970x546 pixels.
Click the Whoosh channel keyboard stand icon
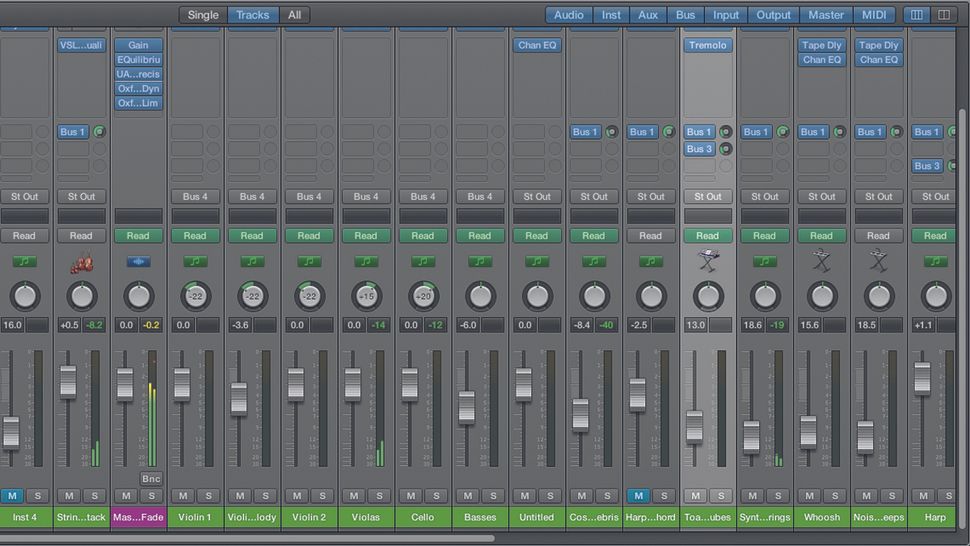pyautogui.click(x=822, y=262)
